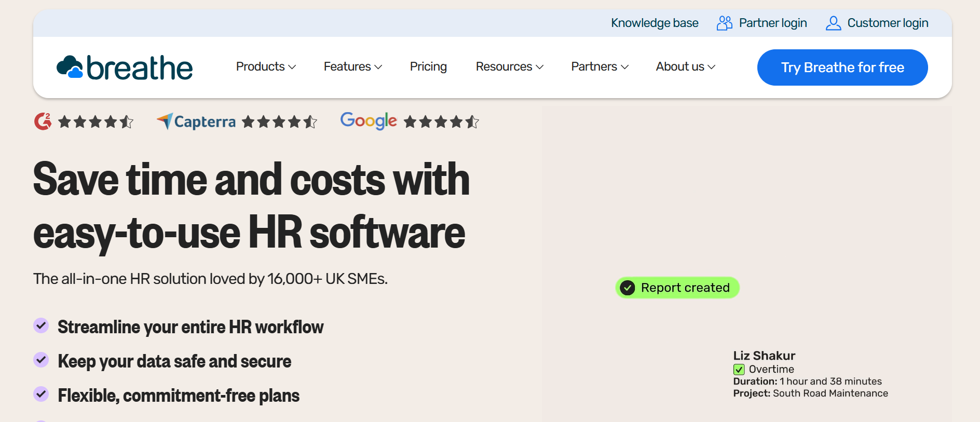Click 'The all-in-one HR solution' subtitle text
Viewport: 980px width, 422px height.
[x=210, y=279]
